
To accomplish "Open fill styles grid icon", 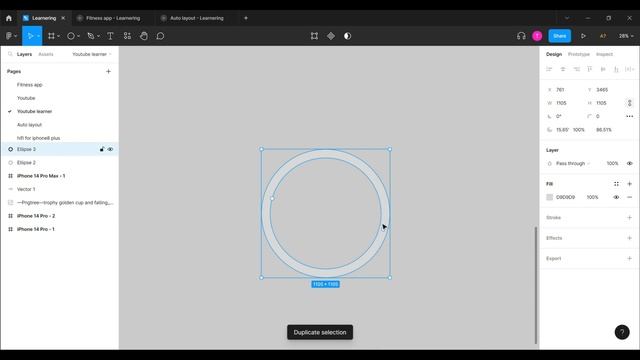I will click(x=616, y=184).
